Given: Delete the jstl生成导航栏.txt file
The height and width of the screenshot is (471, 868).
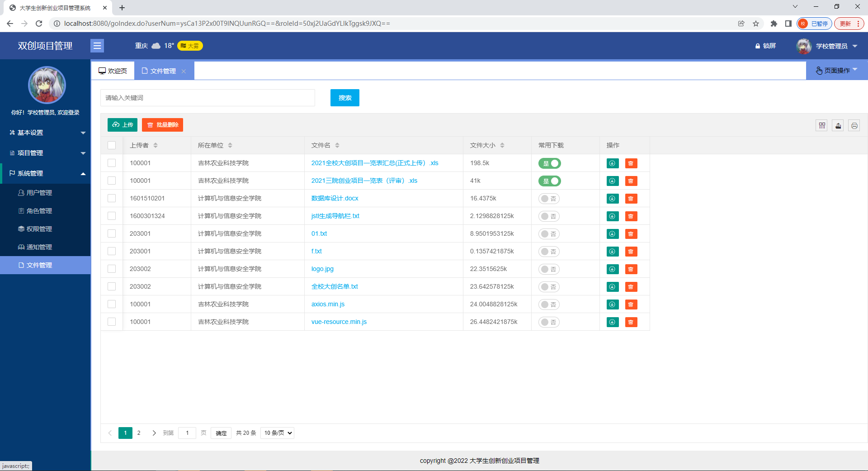Looking at the screenshot, I should coord(631,216).
